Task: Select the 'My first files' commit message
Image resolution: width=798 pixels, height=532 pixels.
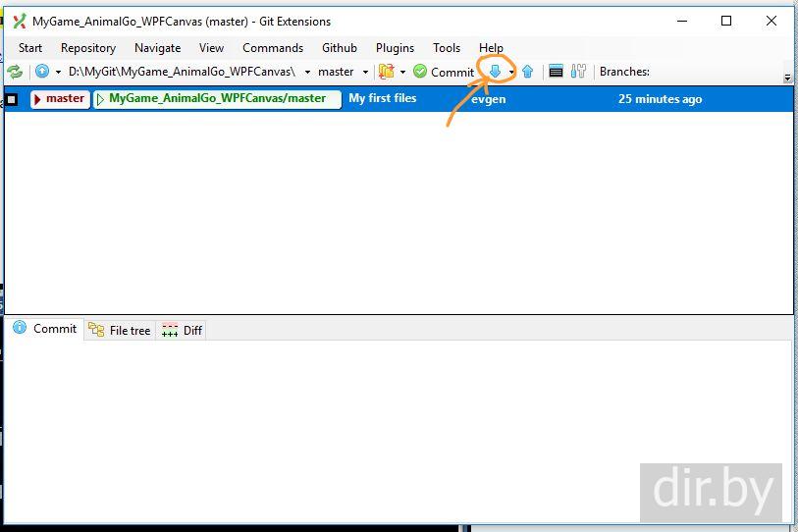Action: pos(382,98)
